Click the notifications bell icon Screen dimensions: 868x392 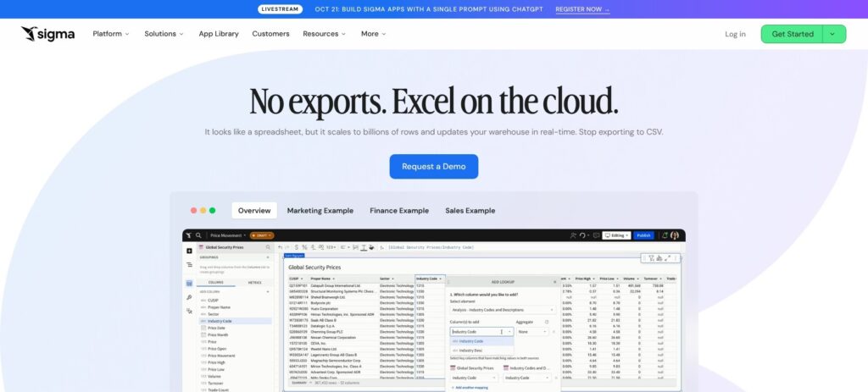(x=665, y=235)
